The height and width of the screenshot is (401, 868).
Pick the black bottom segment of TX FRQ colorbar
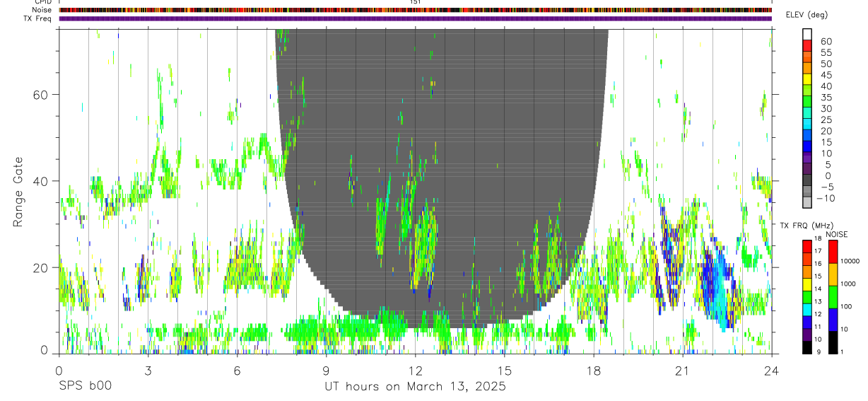[807, 347]
